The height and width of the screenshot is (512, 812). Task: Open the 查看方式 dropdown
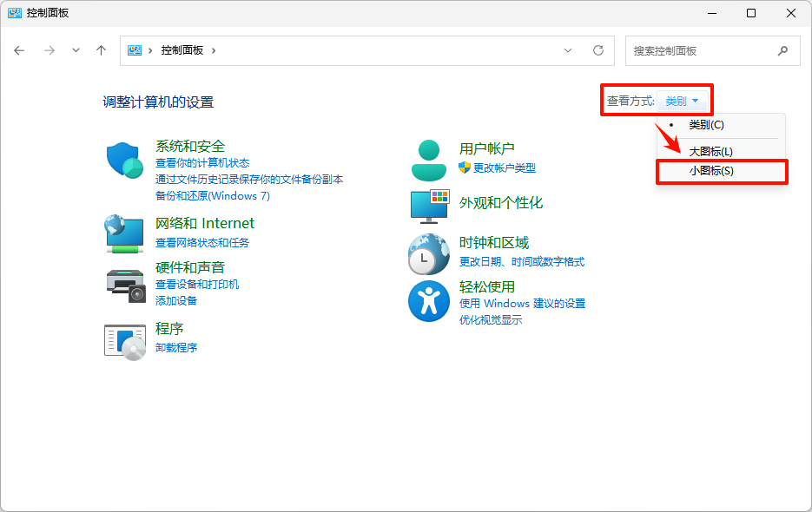point(683,100)
